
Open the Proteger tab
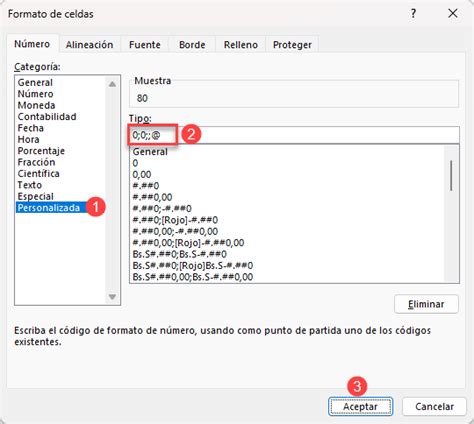(x=292, y=45)
